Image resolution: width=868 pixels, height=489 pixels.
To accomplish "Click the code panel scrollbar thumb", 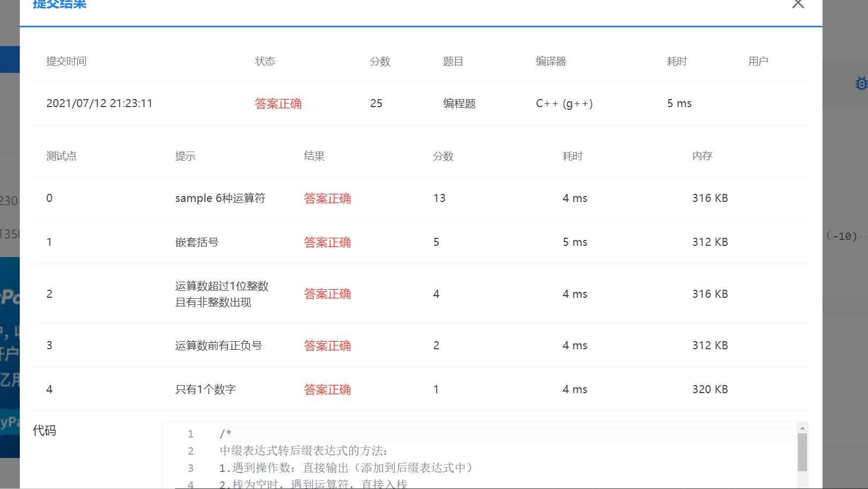I will pos(802,452).
